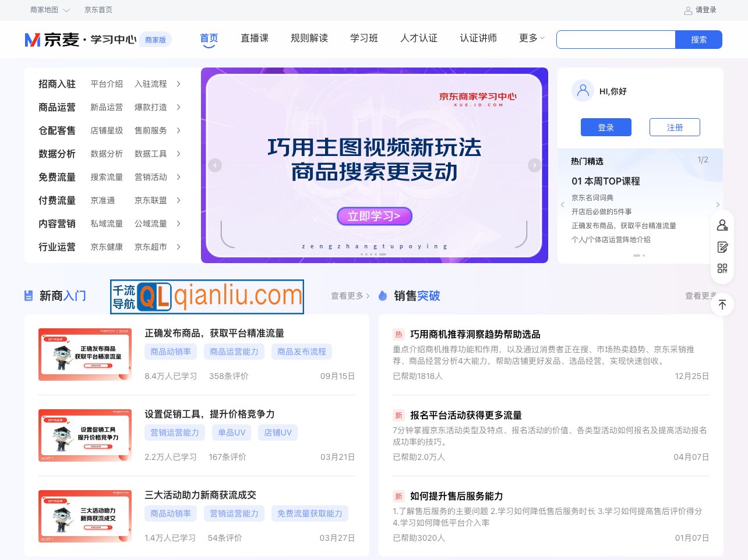The width and height of the screenshot is (748, 560).
Task: Click the left arrow on the main banner carousel
Action: point(215,165)
